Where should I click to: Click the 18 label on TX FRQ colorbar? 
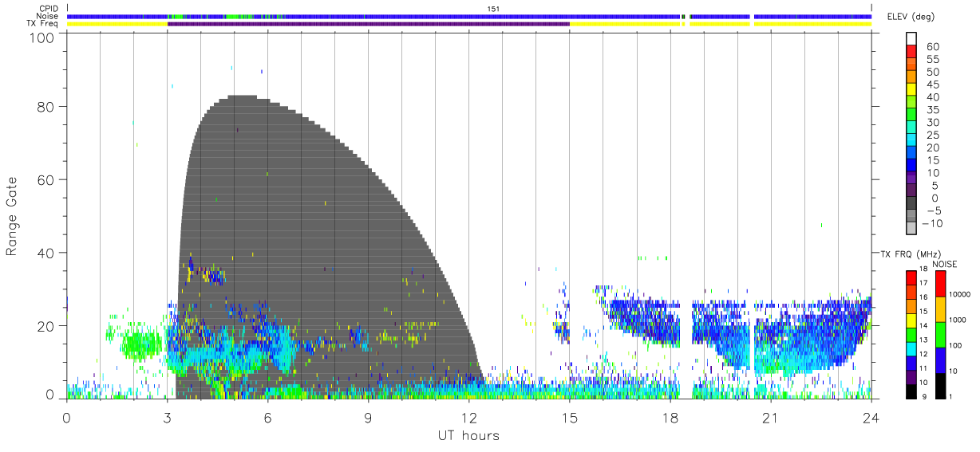(x=925, y=270)
